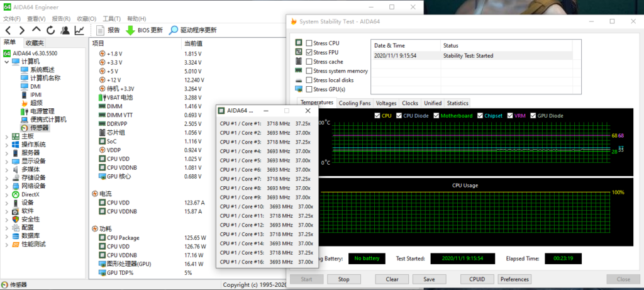644x290 pixels.
Task: Click the Stress system memory RAM icon
Action: pyautogui.click(x=299, y=70)
